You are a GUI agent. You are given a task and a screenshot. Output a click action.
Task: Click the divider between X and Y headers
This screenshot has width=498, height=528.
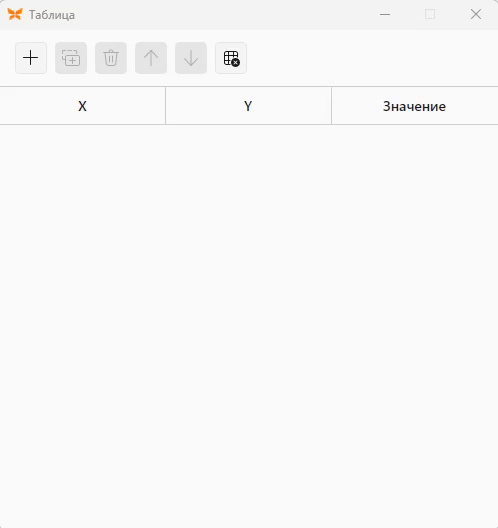tap(165, 106)
